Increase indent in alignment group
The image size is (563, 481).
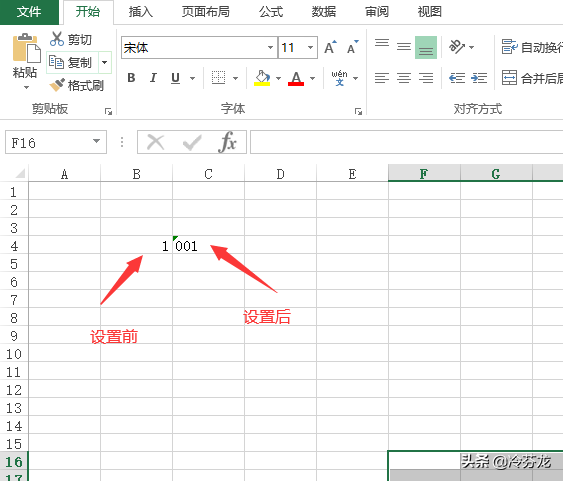click(479, 78)
